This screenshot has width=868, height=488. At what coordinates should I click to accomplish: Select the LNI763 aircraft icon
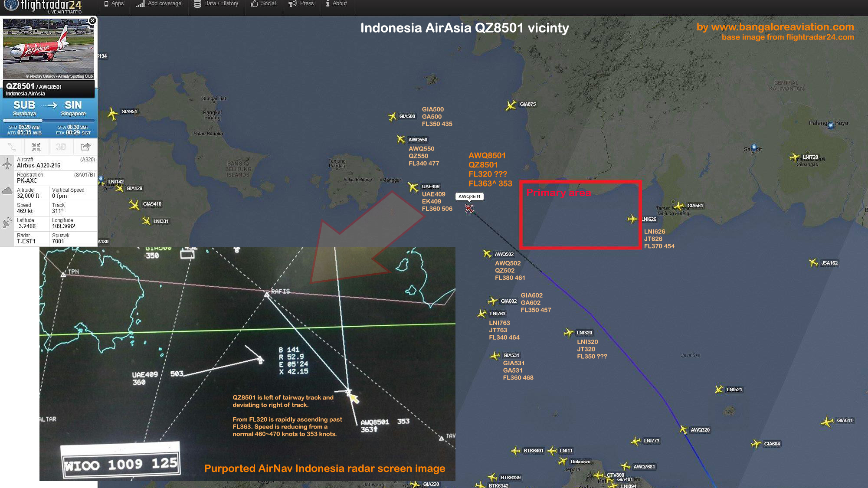(x=482, y=314)
